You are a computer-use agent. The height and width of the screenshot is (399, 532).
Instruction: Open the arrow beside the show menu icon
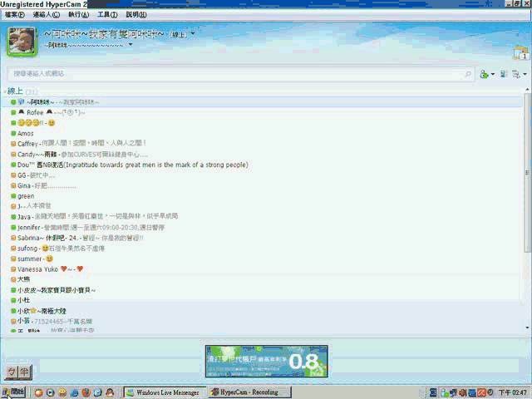point(525,74)
